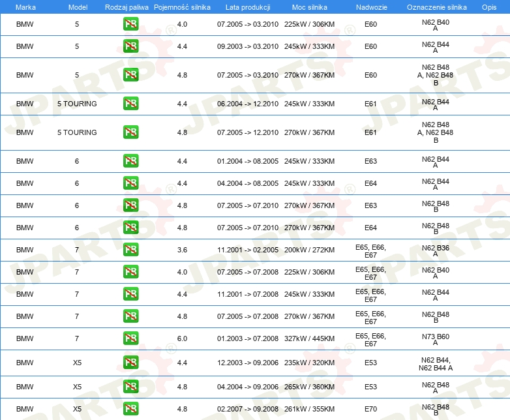The image size is (510, 420).
Task: Select the date range 04.2004 -> 09.2006
Action: click(248, 387)
